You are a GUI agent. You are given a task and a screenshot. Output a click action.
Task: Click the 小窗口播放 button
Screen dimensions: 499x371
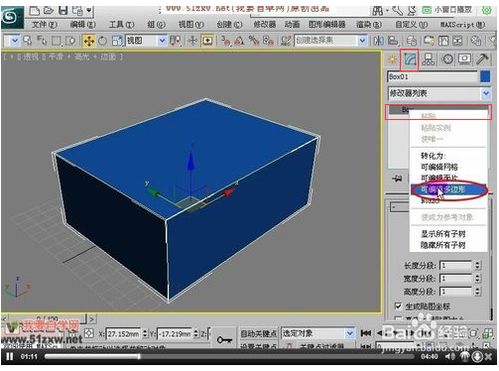click(x=447, y=10)
